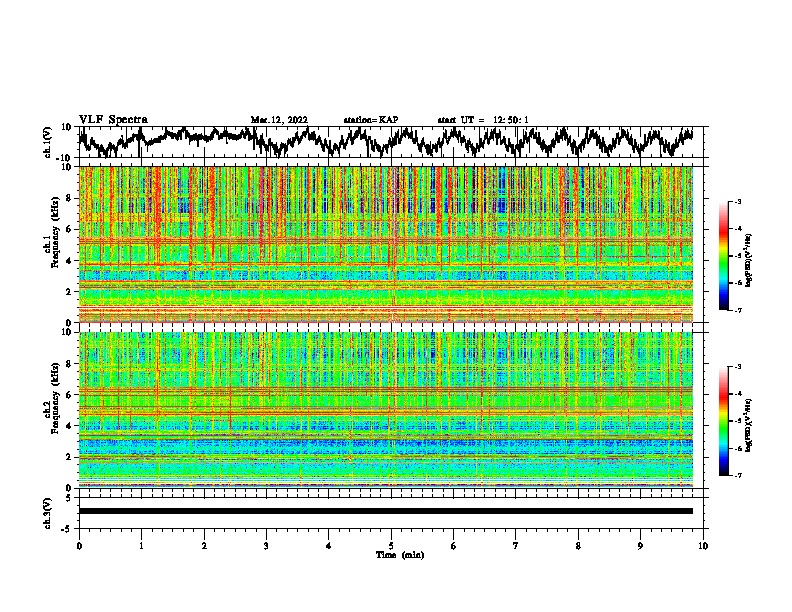The image size is (792, 612).
Task: Click time axis tick label "3"
Action: pyautogui.click(x=266, y=546)
